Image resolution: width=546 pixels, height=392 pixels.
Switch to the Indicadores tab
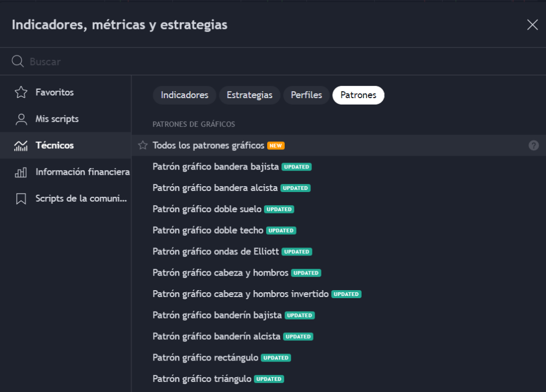click(x=184, y=95)
